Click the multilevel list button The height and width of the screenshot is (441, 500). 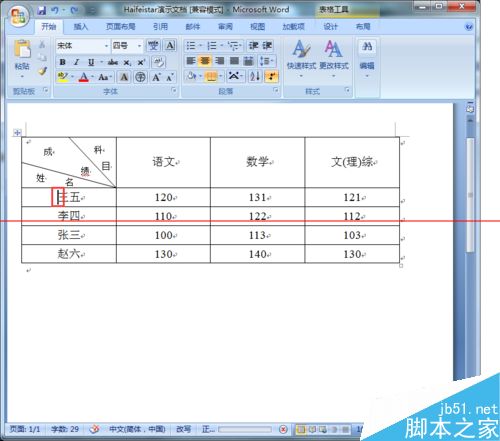pyautogui.click(x=235, y=45)
